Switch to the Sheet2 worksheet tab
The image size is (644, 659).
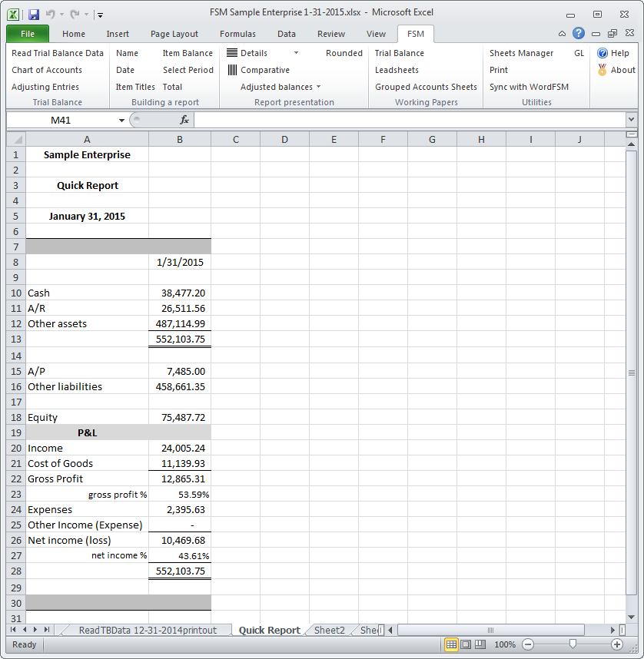click(329, 630)
